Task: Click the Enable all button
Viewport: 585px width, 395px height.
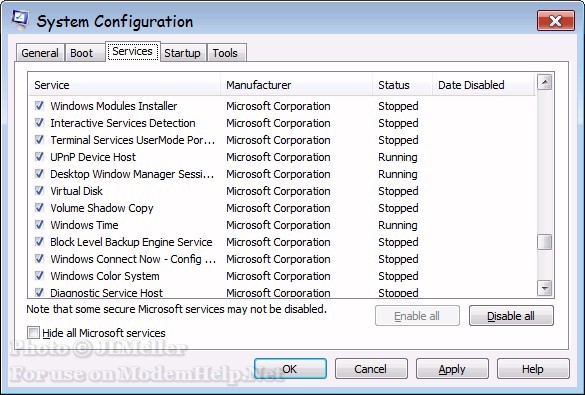Action: pyautogui.click(x=417, y=316)
